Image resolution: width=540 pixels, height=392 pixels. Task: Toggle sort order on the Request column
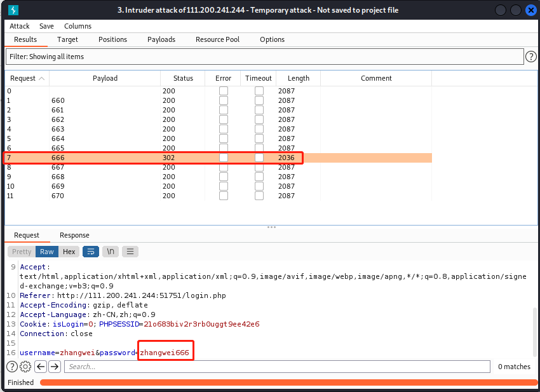27,78
